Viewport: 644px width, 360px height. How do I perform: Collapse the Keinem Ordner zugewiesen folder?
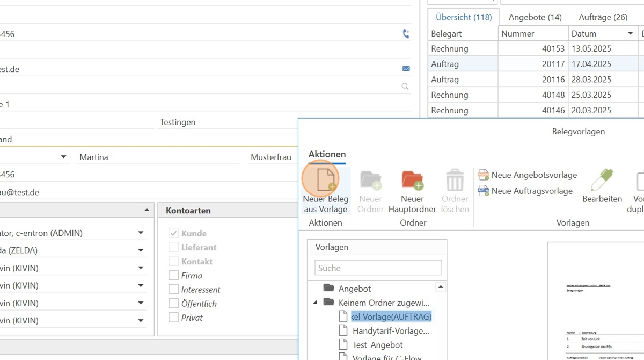316,303
